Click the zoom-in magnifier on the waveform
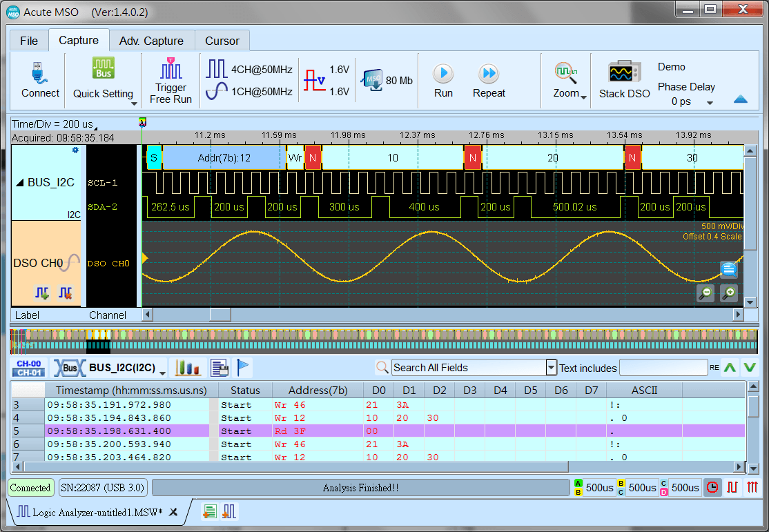 (728, 293)
